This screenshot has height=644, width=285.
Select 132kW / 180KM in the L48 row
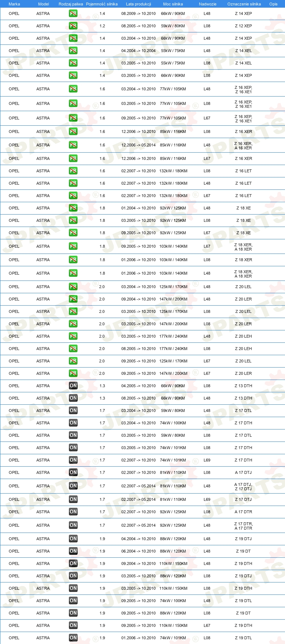(173, 183)
